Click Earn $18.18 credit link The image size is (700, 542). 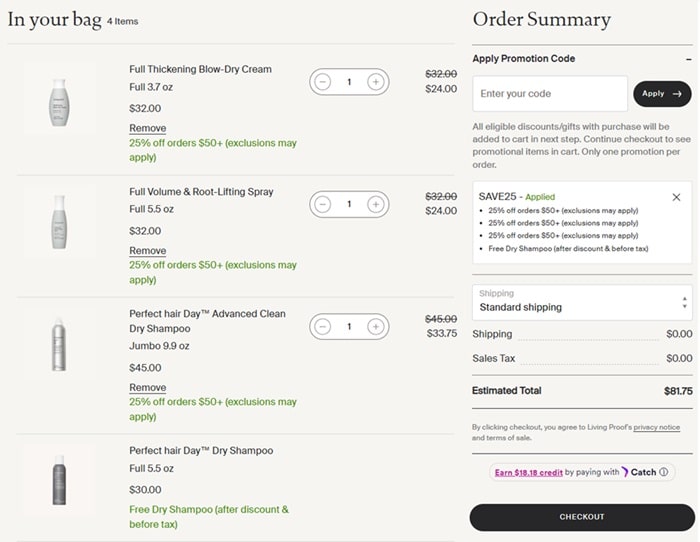(528, 472)
